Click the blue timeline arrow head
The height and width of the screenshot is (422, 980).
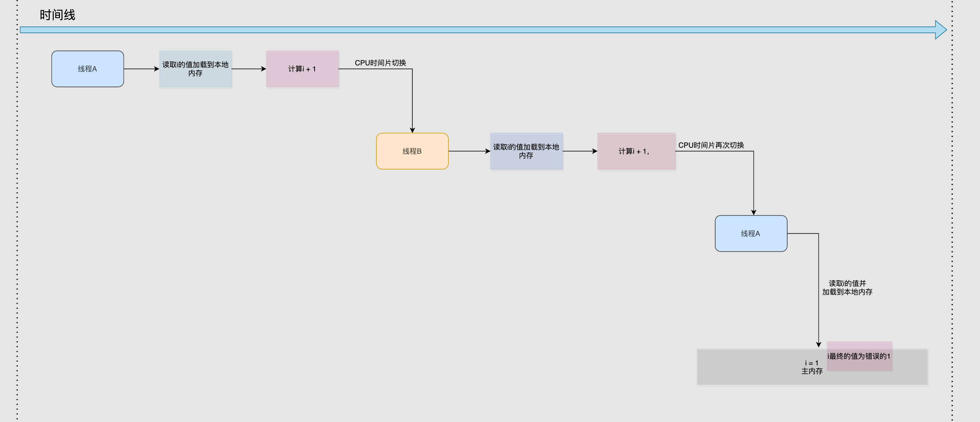click(x=940, y=30)
